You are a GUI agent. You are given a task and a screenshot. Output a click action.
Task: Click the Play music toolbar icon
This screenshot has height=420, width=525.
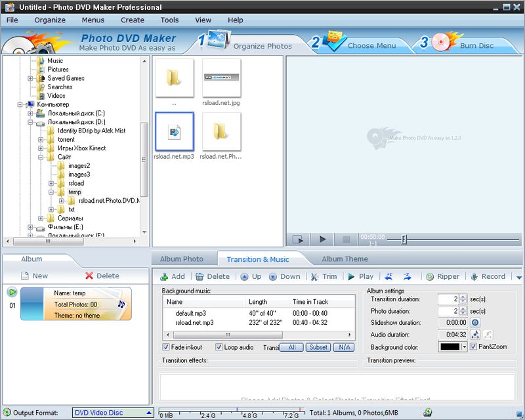[x=351, y=277]
